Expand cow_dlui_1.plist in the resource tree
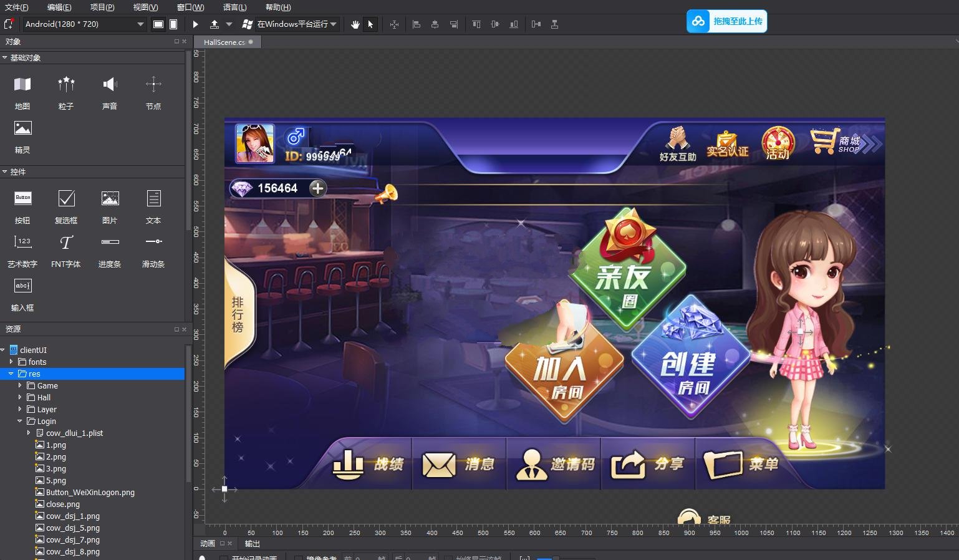This screenshot has height=560, width=959. (x=29, y=433)
